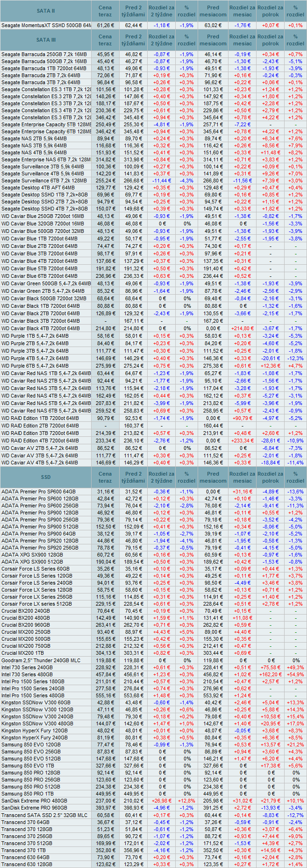Click the +49,3% value for Intel 730 Series 240GB
Viewport: 307px width, 868px height.
[295, 667]
